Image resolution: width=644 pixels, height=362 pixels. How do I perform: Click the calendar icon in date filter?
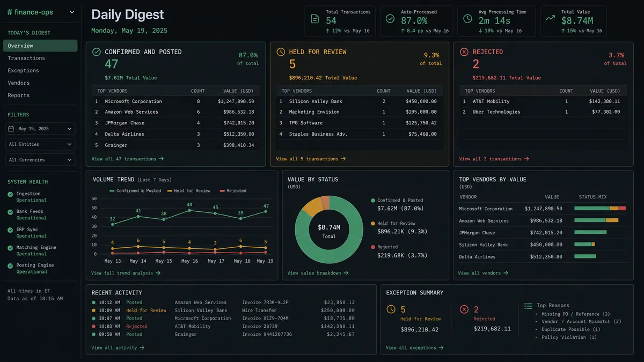(11, 129)
